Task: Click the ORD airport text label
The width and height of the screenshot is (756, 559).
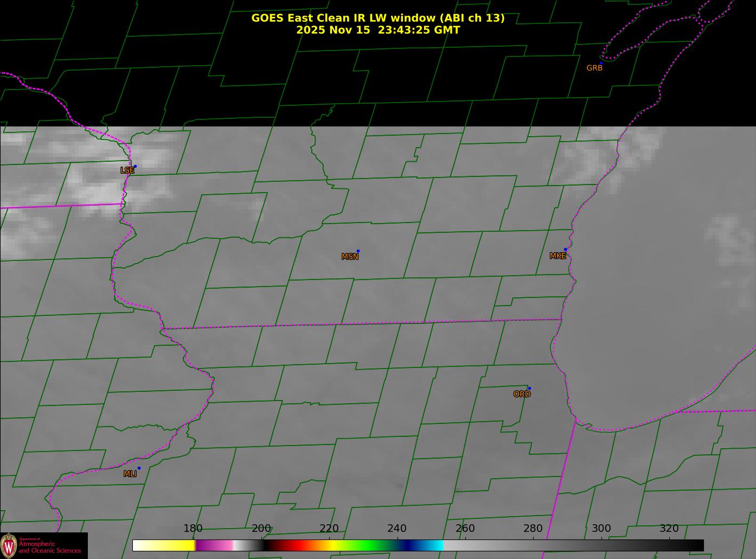Action: 522,395
